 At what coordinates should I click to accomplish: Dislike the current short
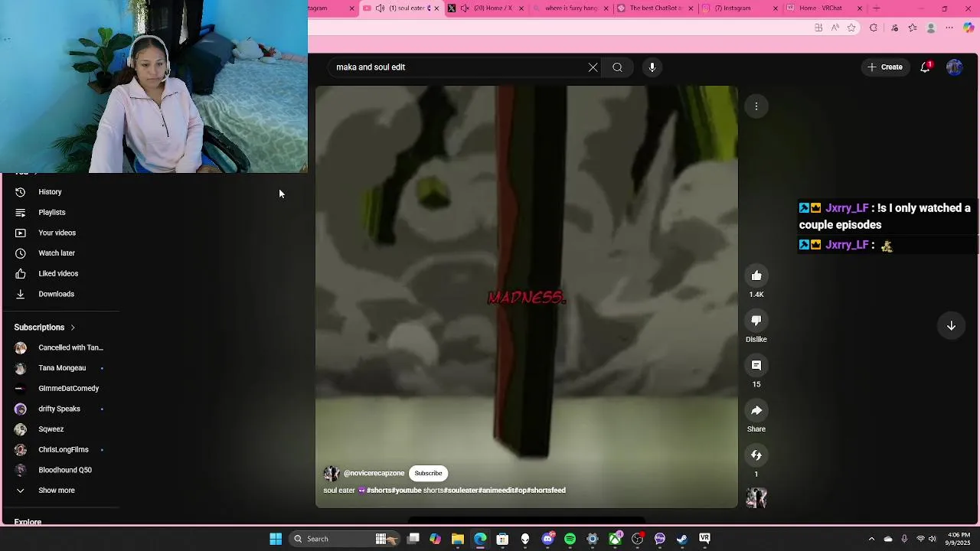point(756,321)
